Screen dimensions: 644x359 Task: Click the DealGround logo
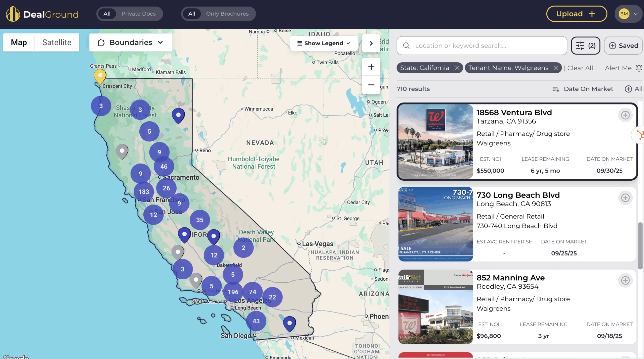point(42,14)
